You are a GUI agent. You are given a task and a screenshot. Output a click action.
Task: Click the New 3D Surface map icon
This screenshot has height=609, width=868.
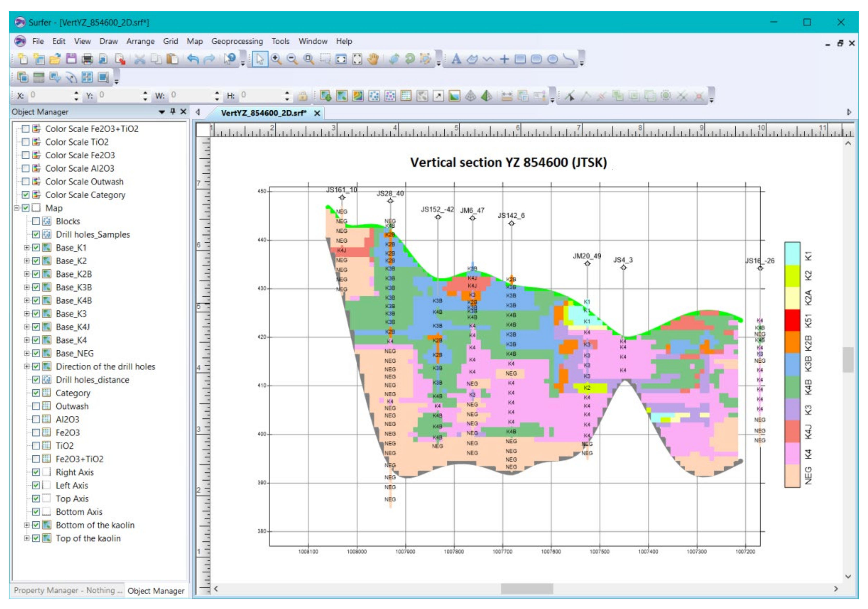pyautogui.click(x=487, y=96)
